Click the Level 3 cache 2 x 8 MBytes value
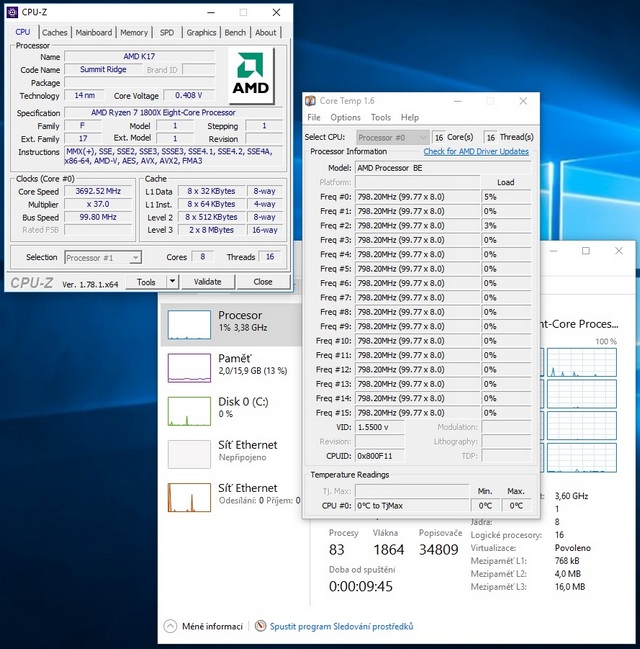This screenshot has height=649, width=640. click(212, 230)
